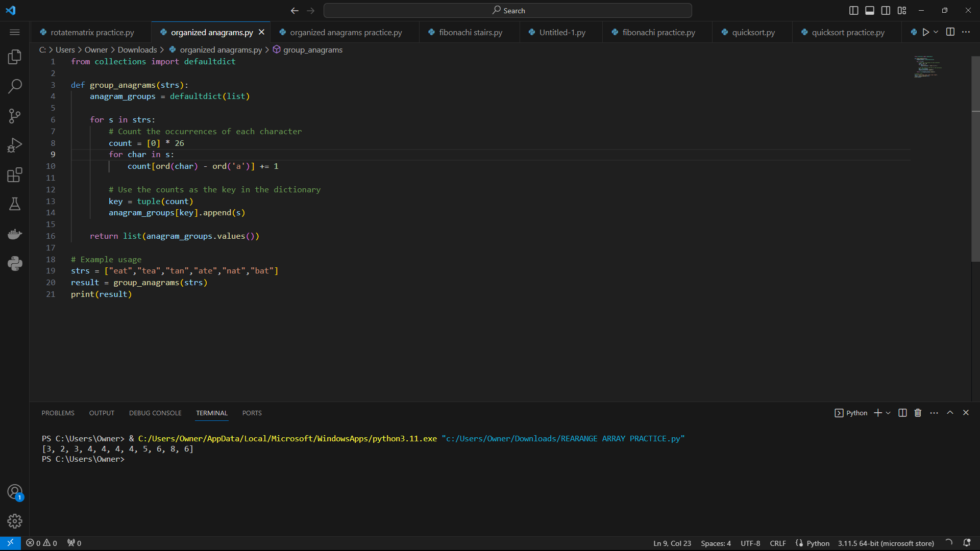Click the Owner breadcrumb
Viewport: 980px width, 551px height.
(x=96, y=49)
